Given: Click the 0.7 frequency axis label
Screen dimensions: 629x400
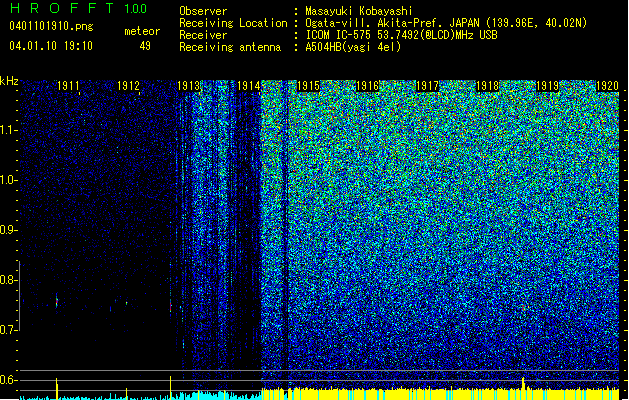Looking at the screenshot, I should [x=9, y=330].
